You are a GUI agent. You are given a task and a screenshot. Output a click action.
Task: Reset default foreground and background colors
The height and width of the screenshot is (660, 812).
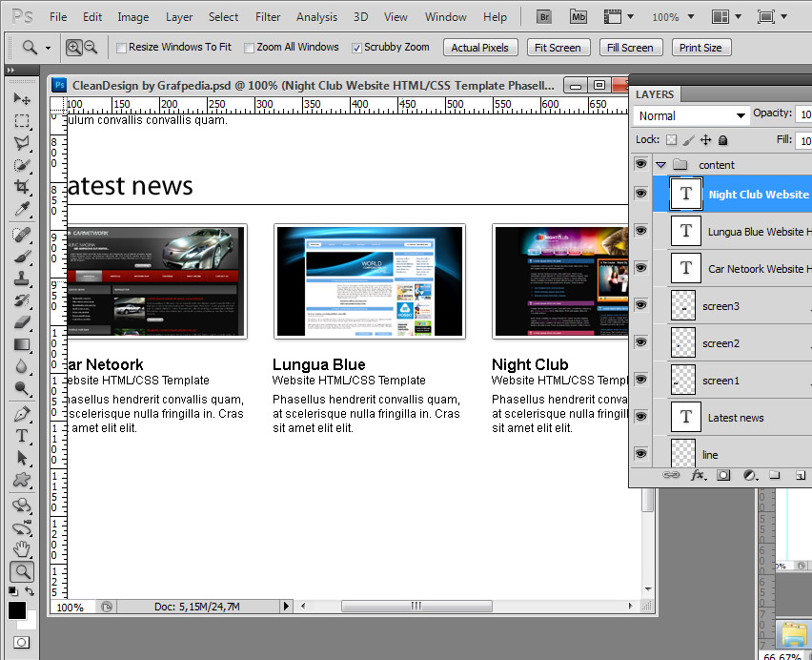[13, 591]
